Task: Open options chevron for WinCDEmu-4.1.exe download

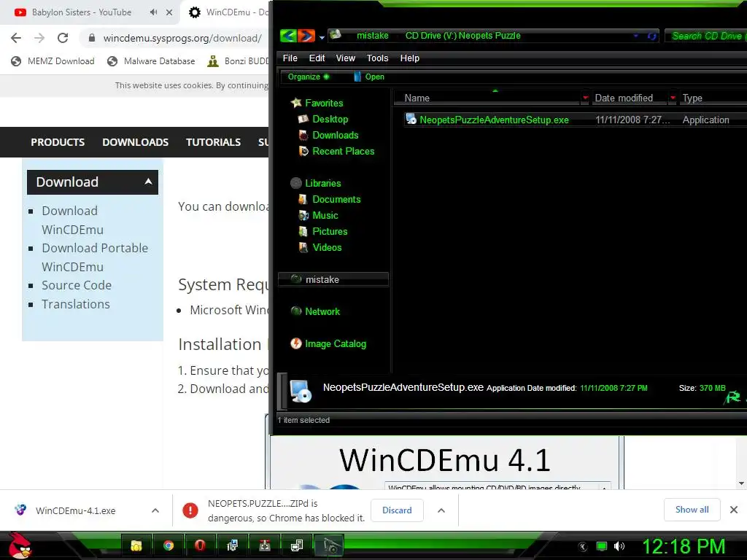Action: [155, 510]
